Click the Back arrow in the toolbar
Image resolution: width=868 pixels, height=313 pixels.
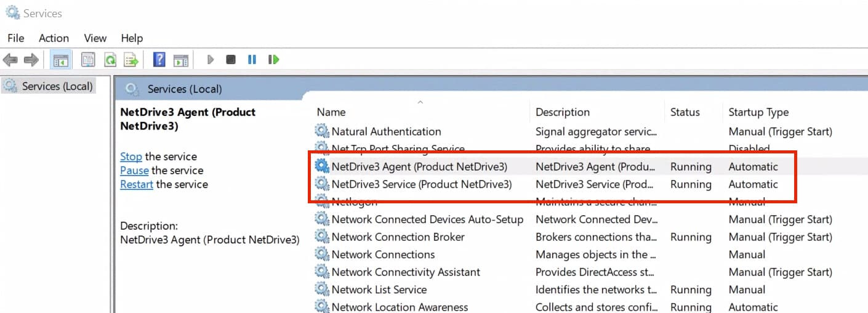(10, 60)
